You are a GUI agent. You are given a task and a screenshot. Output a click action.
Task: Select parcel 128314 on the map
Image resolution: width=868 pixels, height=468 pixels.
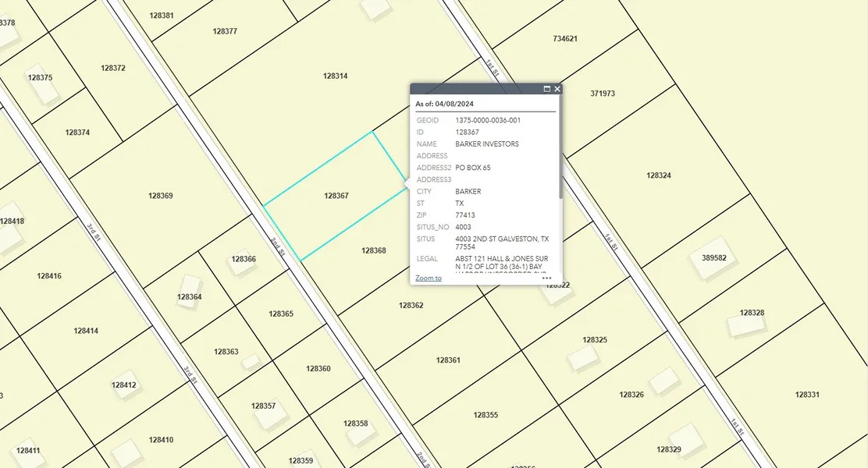point(335,76)
